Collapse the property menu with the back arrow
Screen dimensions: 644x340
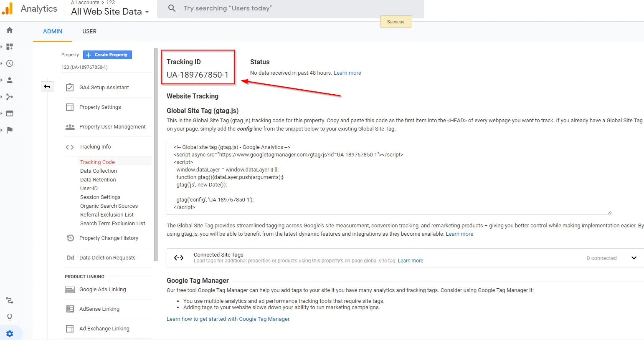point(47,87)
